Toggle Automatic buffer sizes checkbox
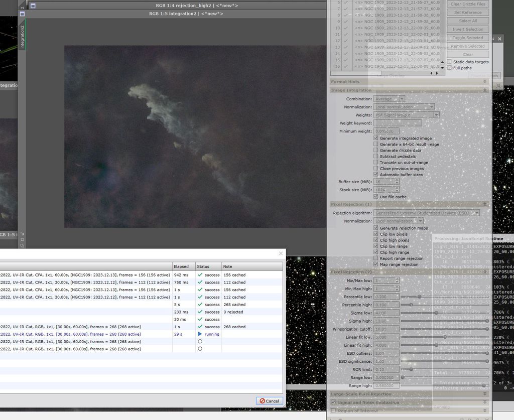This screenshot has width=514, height=420. 375,174
